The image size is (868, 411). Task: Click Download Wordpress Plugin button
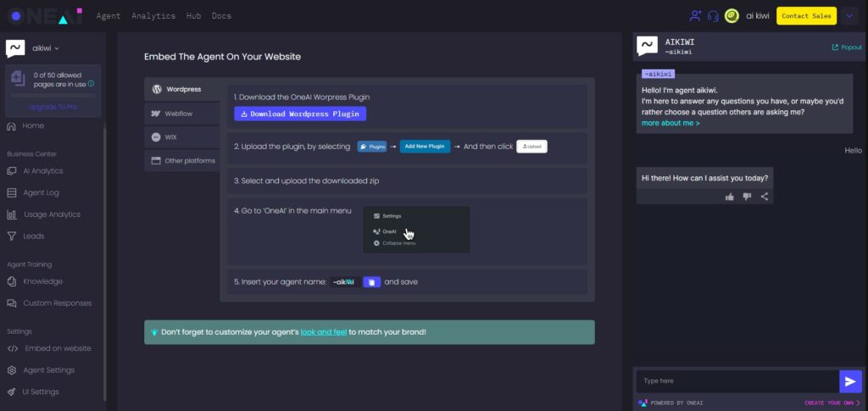pyautogui.click(x=300, y=114)
